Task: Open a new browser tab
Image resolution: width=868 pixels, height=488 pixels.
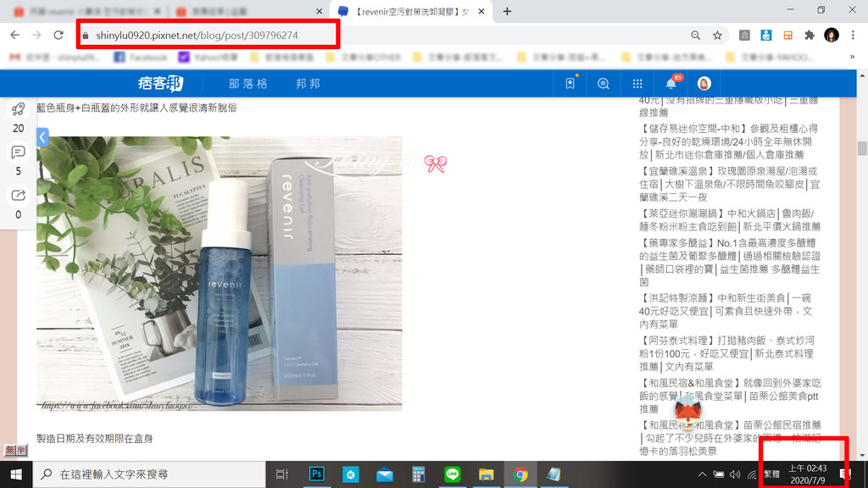Action: tap(507, 11)
